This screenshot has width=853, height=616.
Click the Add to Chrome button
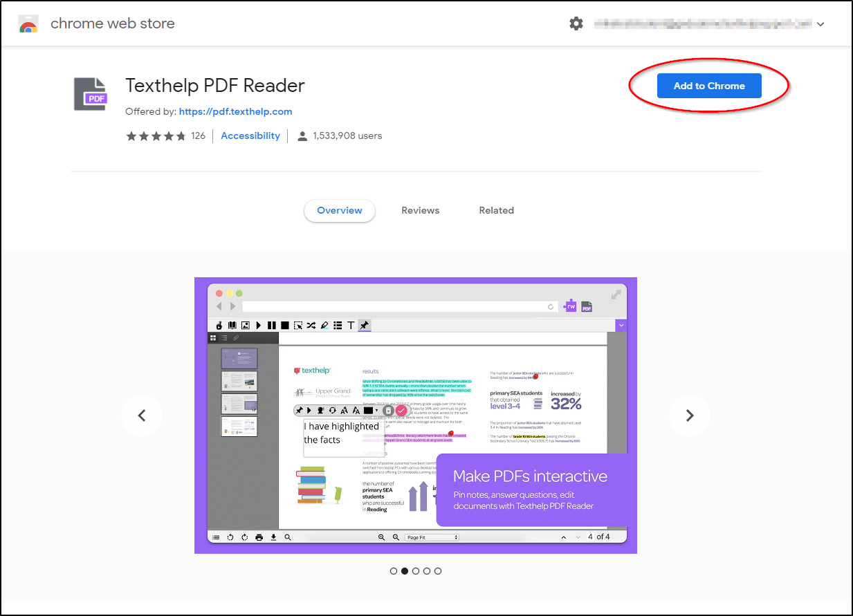tap(709, 86)
